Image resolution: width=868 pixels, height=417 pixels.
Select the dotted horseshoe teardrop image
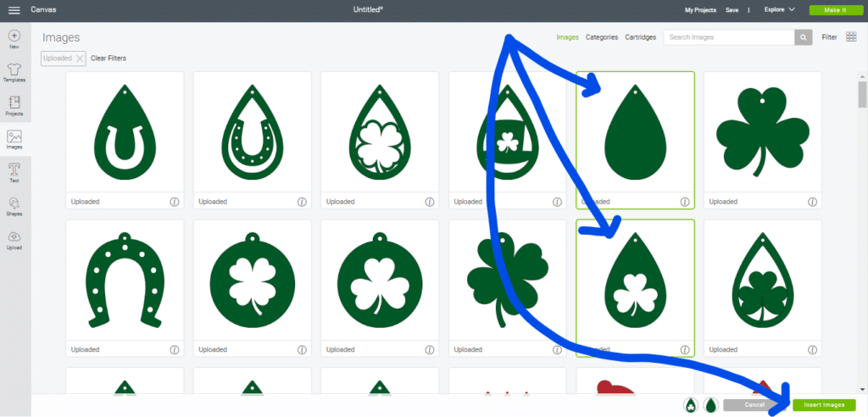253,132
